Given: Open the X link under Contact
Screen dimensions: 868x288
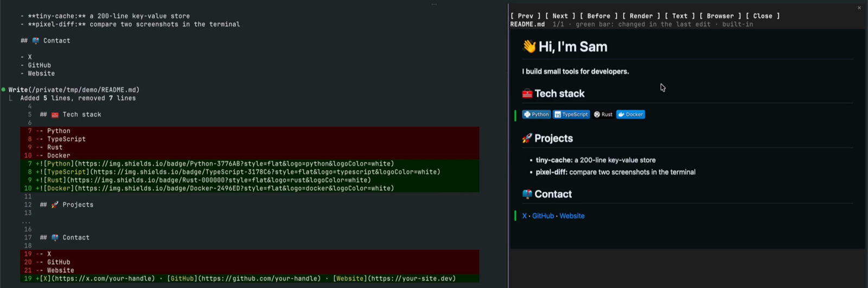Looking at the screenshot, I should point(525,216).
